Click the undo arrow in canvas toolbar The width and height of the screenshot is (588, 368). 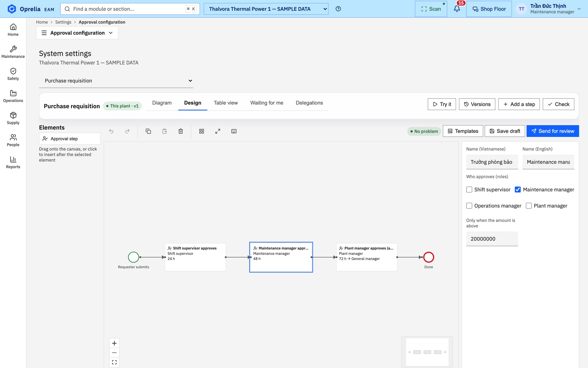111,131
